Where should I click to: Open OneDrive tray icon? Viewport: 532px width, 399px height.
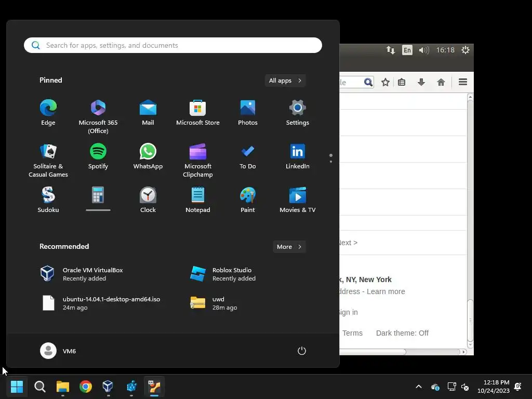(x=435, y=387)
